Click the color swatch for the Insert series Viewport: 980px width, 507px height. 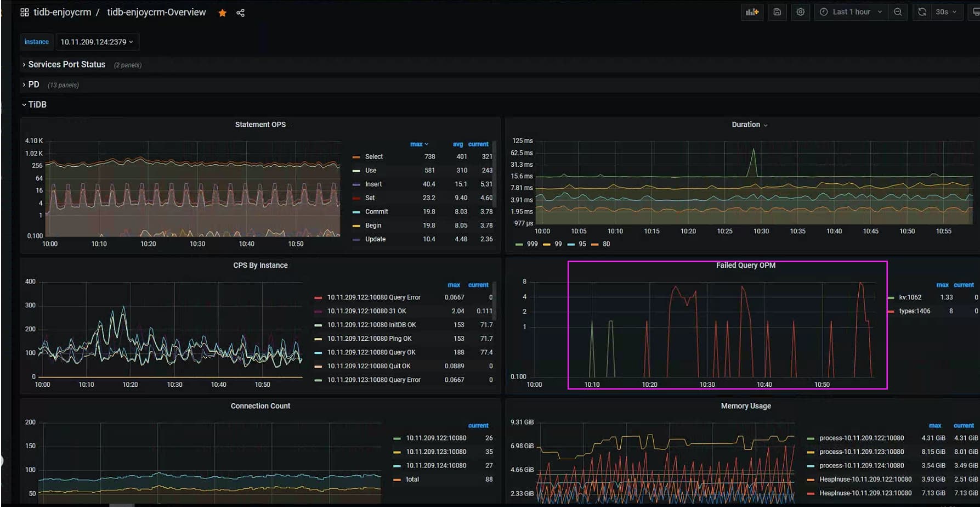(x=356, y=184)
